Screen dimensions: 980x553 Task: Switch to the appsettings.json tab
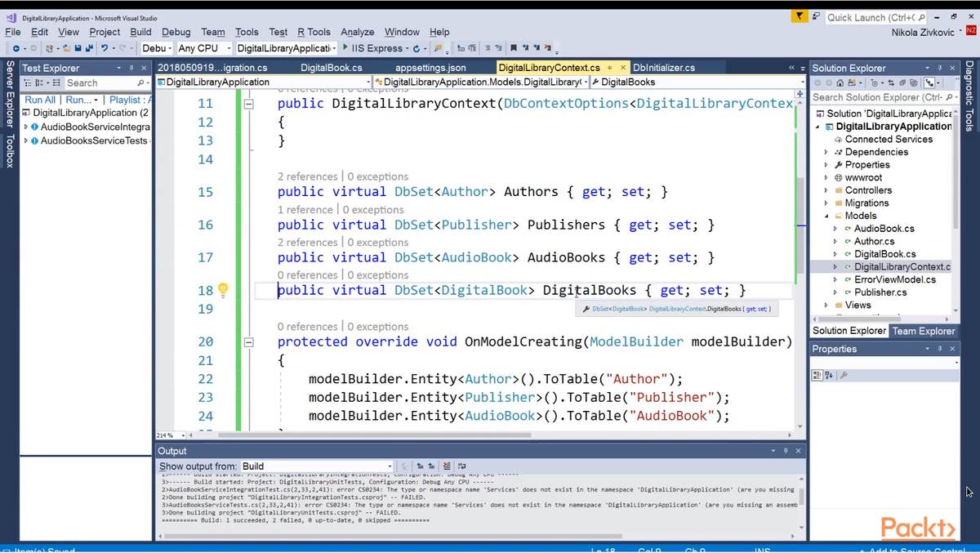(x=430, y=68)
